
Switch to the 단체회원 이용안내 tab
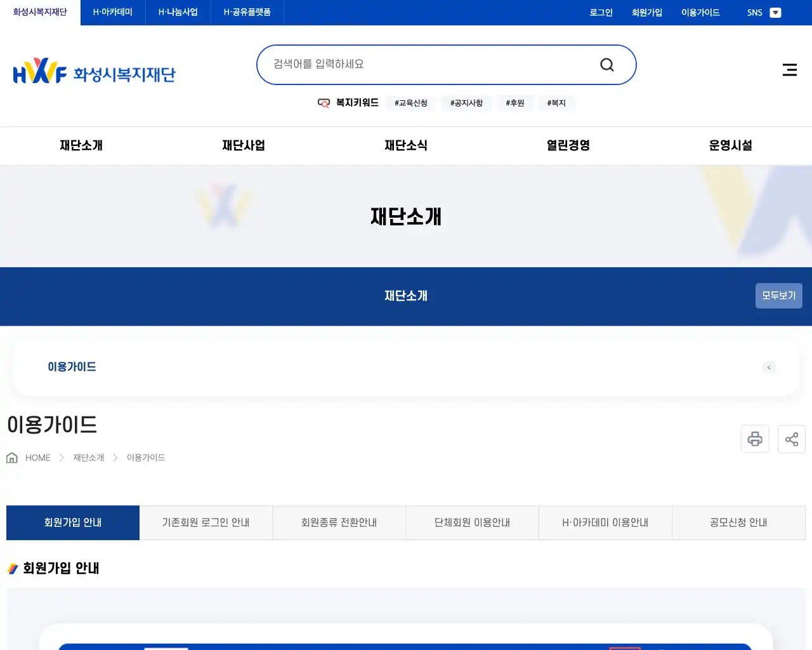[472, 522]
